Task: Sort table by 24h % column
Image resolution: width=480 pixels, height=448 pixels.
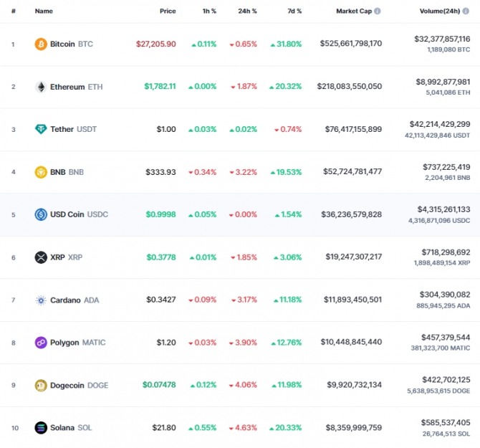Action: coord(247,11)
